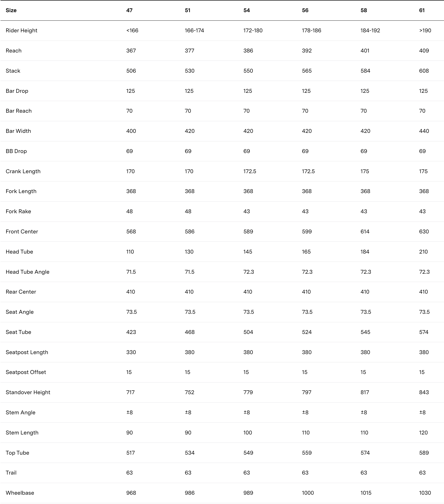Screen dimensions: 444x504
Task: Click rider height range 178-186
Action: click(311, 30)
